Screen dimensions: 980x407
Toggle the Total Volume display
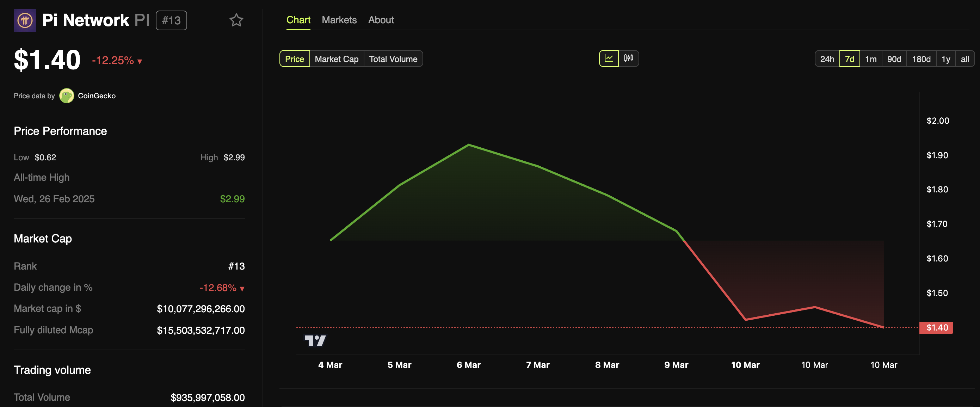(x=393, y=57)
